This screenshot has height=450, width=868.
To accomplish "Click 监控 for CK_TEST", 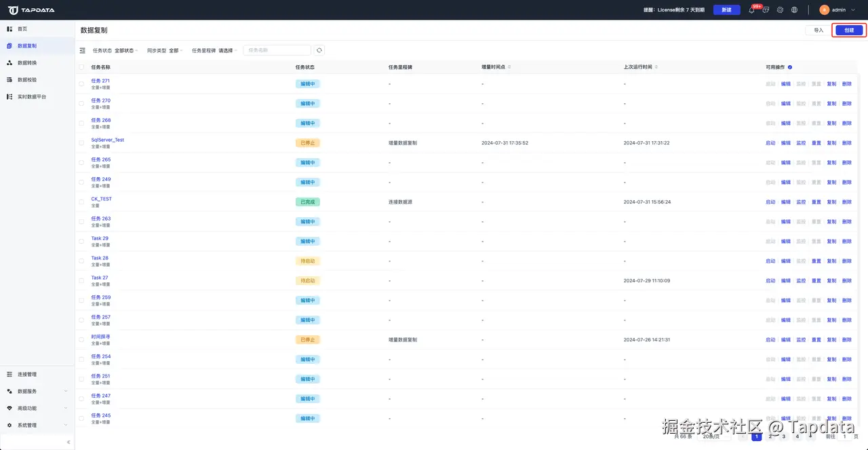I will point(801,202).
